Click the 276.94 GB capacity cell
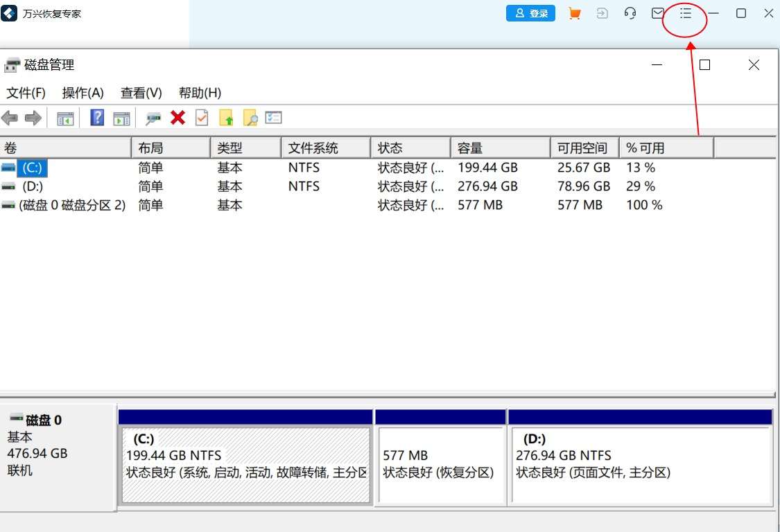Viewport: 780px width, 532px height. 487,186
